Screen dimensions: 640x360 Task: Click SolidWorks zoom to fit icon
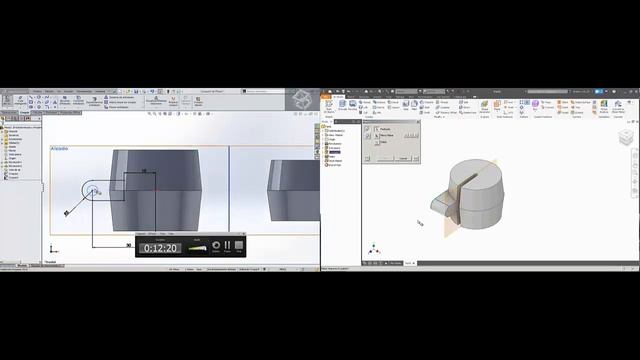coord(150,114)
